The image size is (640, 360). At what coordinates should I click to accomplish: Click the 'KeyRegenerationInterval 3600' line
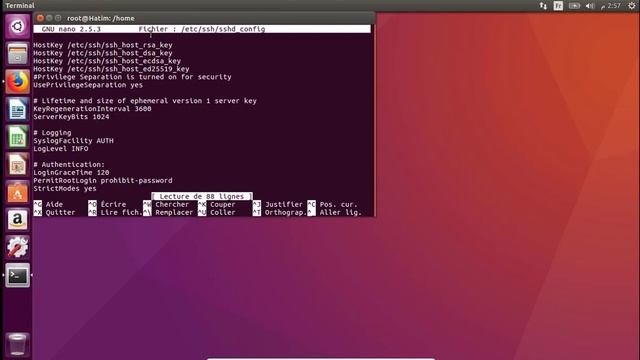92,109
